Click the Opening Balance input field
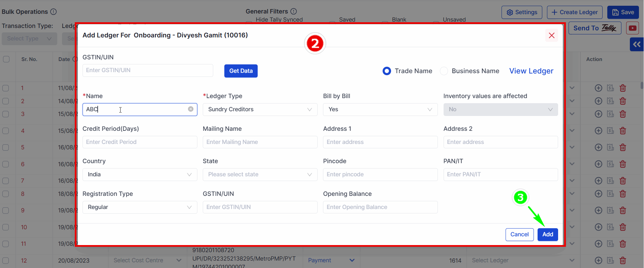The width and height of the screenshot is (644, 268). click(x=380, y=207)
